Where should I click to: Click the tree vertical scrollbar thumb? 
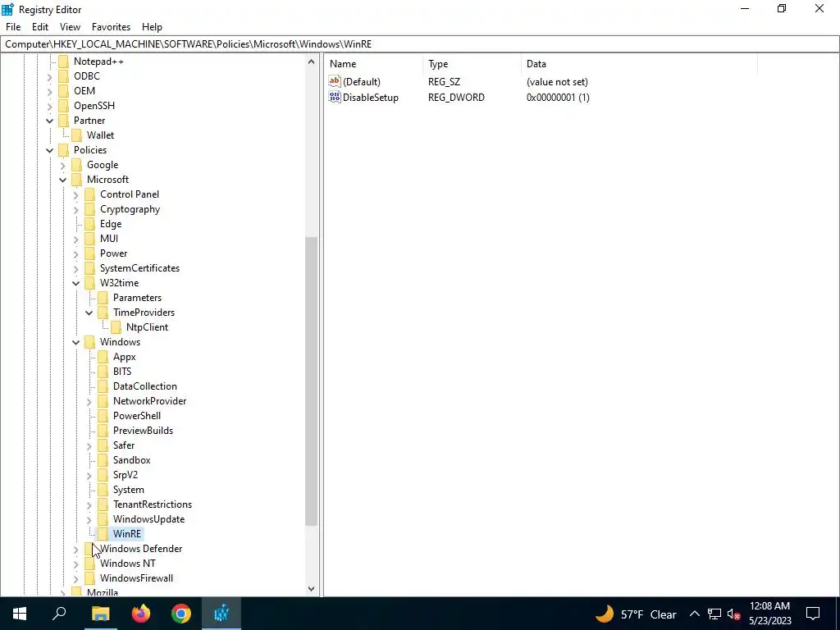point(311,381)
